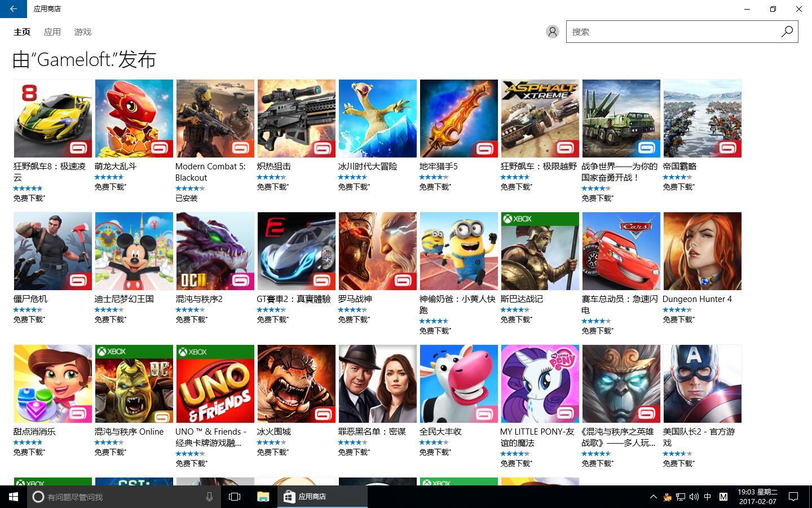
Task: Click 由"Gameloft."发布 page heading
Action: click(84, 60)
